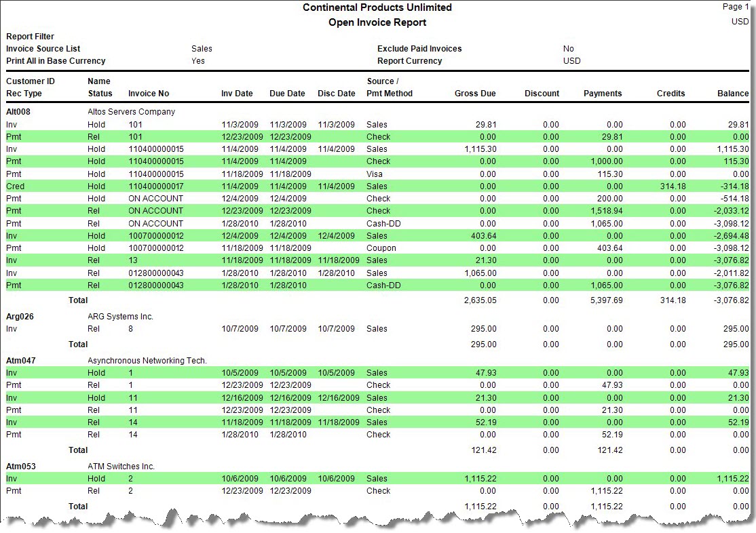This screenshot has width=756, height=533.
Task: Select credit invoice number 110400000017
Action: (155, 186)
